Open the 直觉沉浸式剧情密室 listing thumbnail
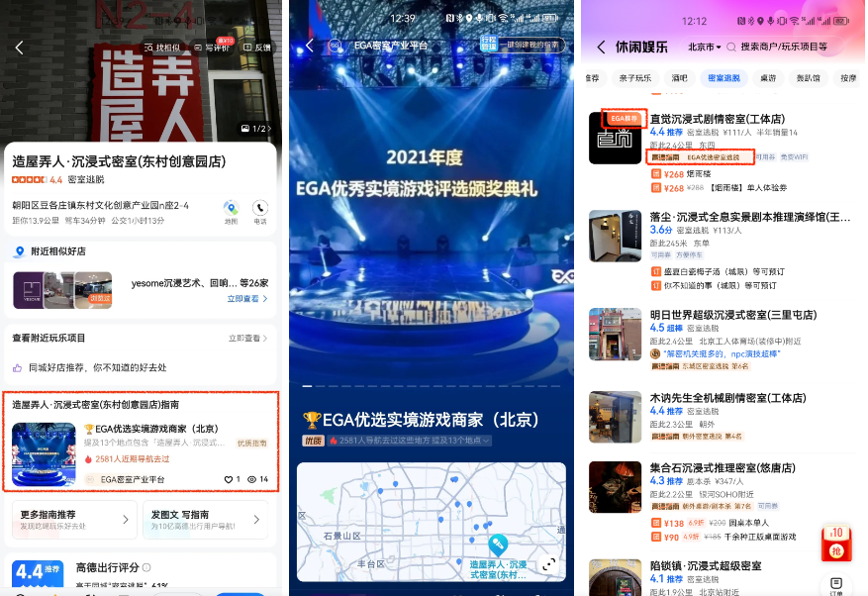This screenshot has width=868, height=596. click(615, 138)
